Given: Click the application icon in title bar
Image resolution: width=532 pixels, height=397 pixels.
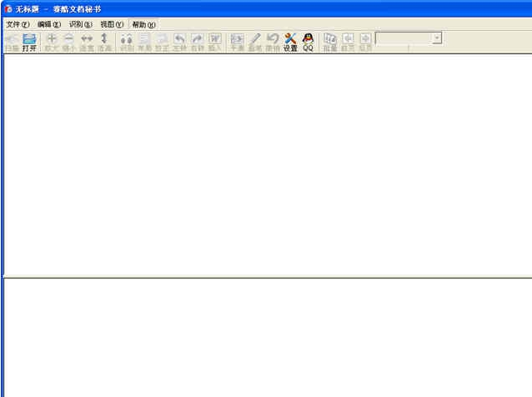Looking at the screenshot, I should coord(8,9).
